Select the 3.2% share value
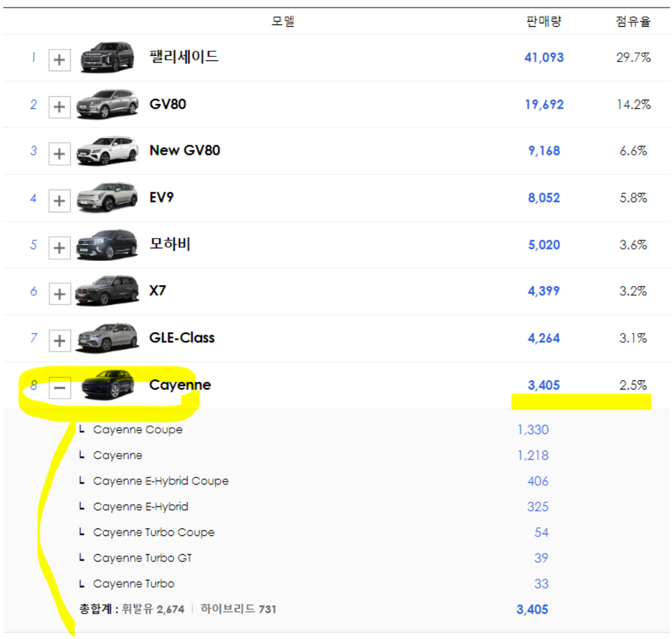Screen dimensions: 672x639 633,292
